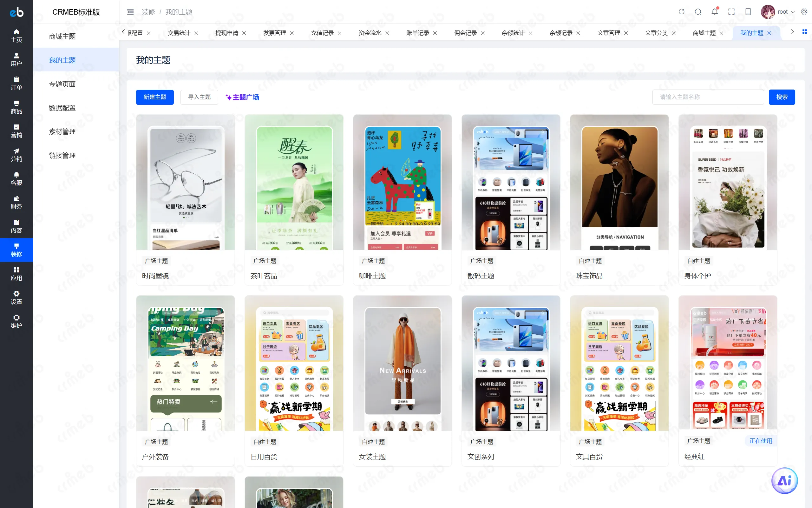This screenshot has width=812, height=508.
Task: Open the 时尚墨镜 theme thumbnail
Action: tap(186, 183)
